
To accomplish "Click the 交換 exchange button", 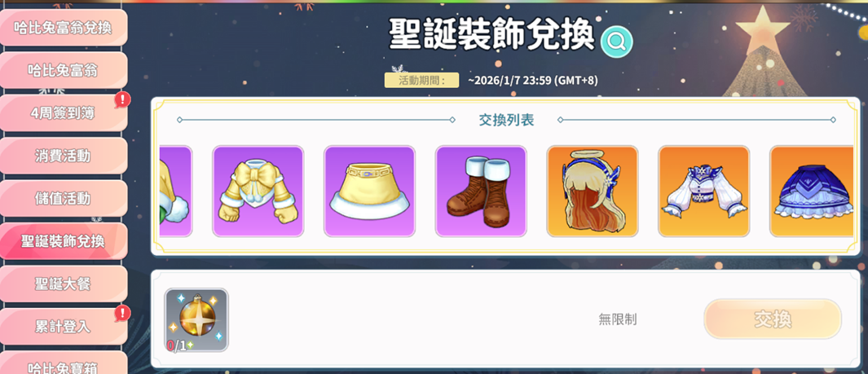I will pyautogui.click(x=773, y=319).
